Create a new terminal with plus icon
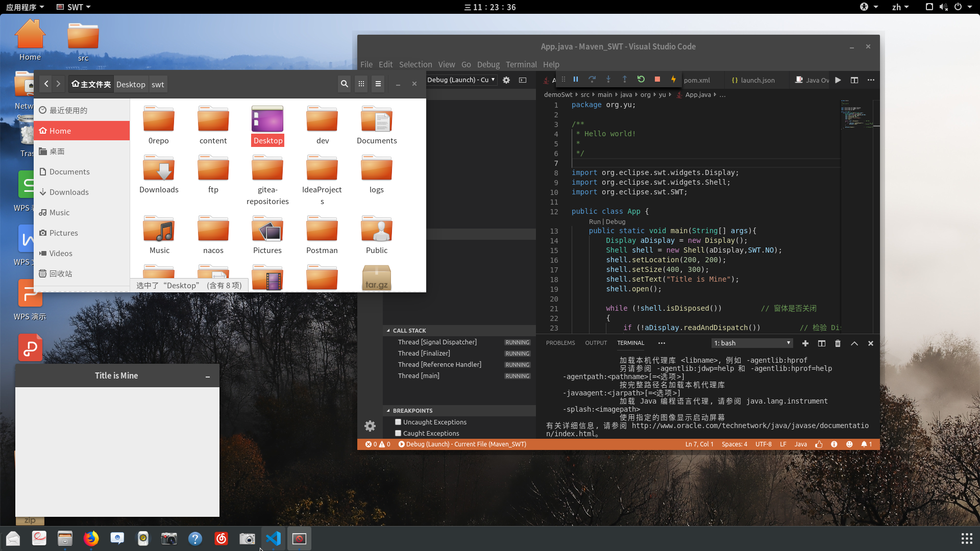The height and width of the screenshot is (551, 980). click(805, 343)
